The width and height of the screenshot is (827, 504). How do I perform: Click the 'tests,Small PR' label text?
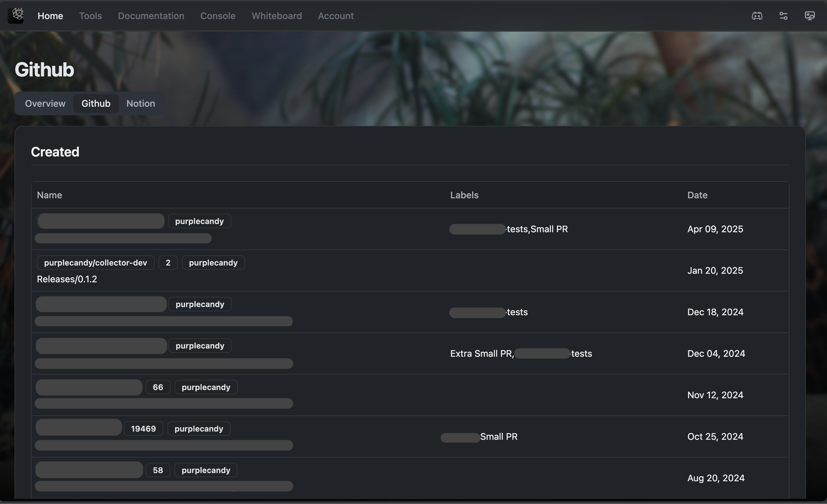pos(537,229)
